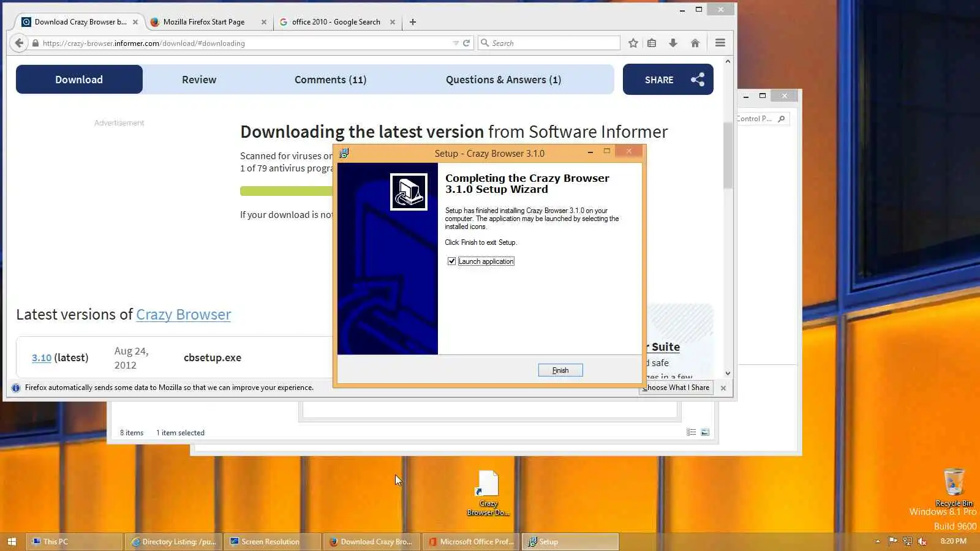Screen dimensions: 980x551
Task: Reload the current page in Firefox
Action: pyautogui.click(x=466, y=43)
